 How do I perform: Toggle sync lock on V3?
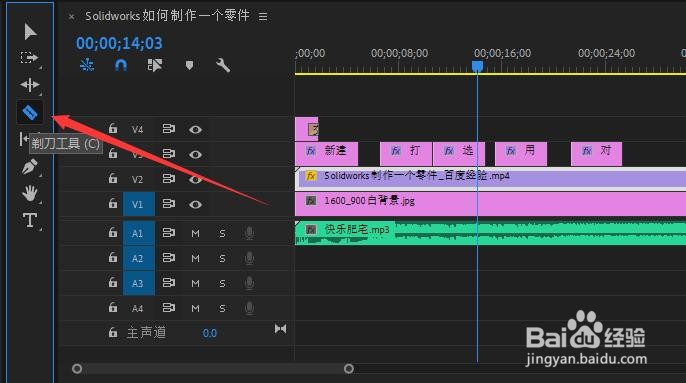point(168,154)
